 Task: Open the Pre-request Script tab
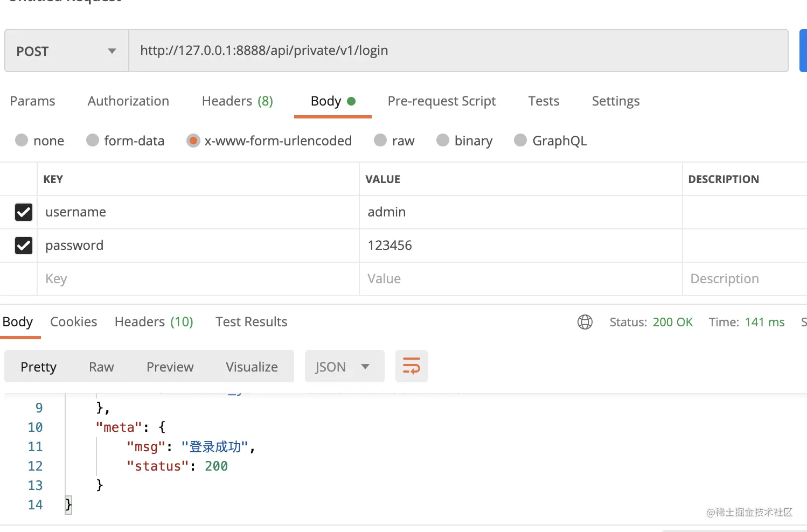click(442, 101)
